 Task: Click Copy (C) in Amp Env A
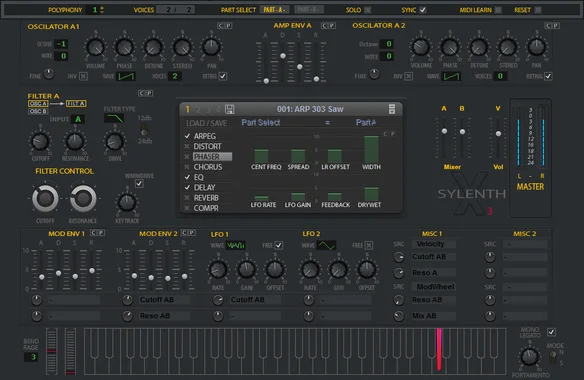point(324,26)
